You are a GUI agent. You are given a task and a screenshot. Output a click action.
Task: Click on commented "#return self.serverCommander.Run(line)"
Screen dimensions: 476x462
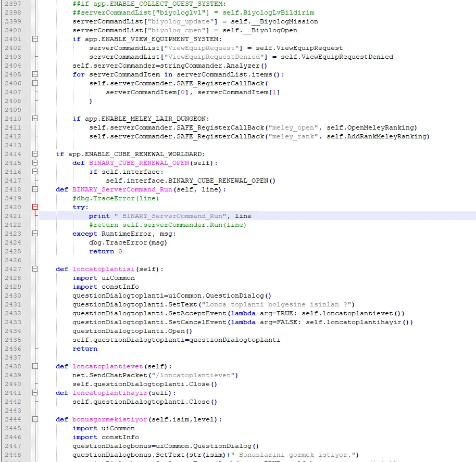click(x=167, y=225)
